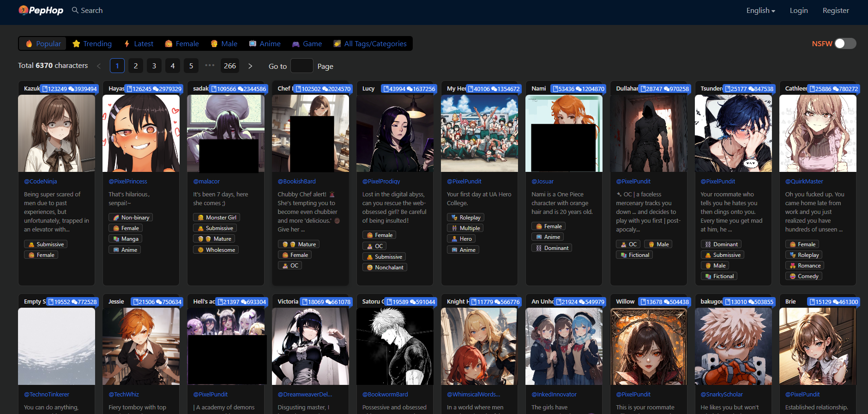Image resolution: width=868 pixels, height=414 pixels.
Task: Click the game controller icon beside Game
Action: coord(296,44)
